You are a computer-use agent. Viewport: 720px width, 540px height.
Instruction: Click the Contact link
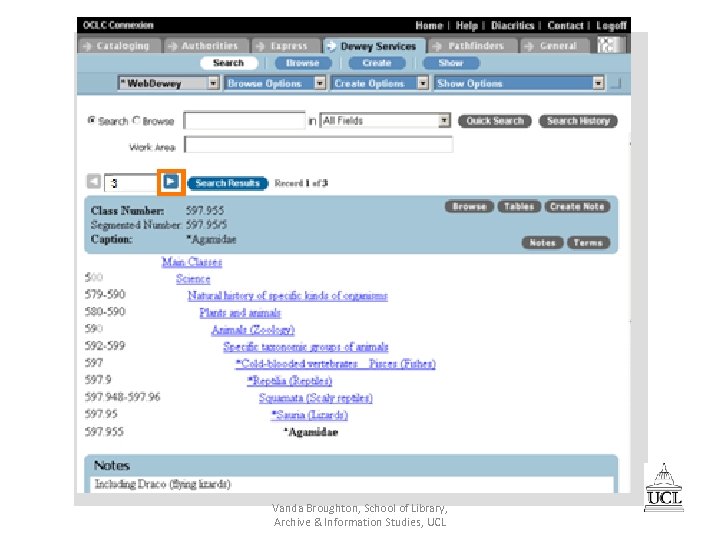click(565, 25)
